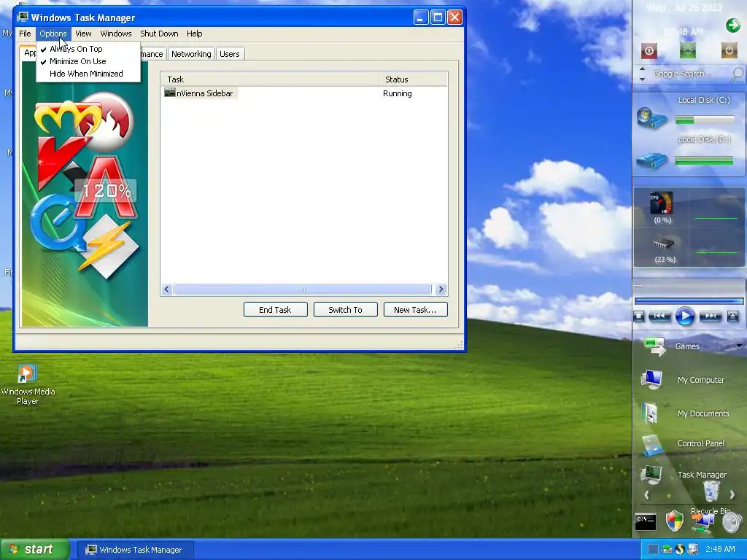Open the Task Manager sidebar icon
The width and height of the screenshot is (747, 560).
point(651,475)
